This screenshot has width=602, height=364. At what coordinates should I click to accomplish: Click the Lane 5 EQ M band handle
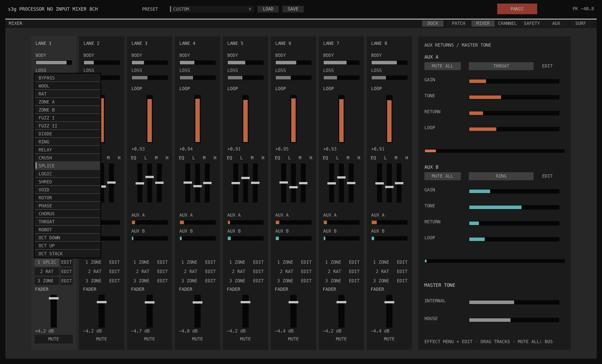(245, 178)
